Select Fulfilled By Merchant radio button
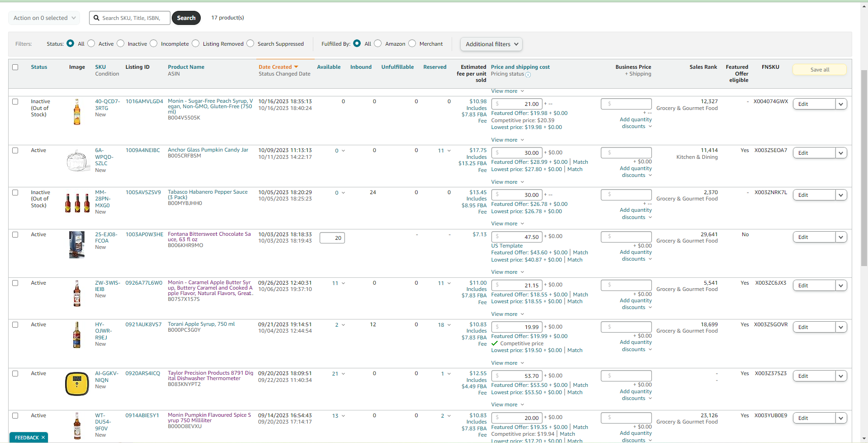This screenshot has height=443, width=868. click(412, 43)
